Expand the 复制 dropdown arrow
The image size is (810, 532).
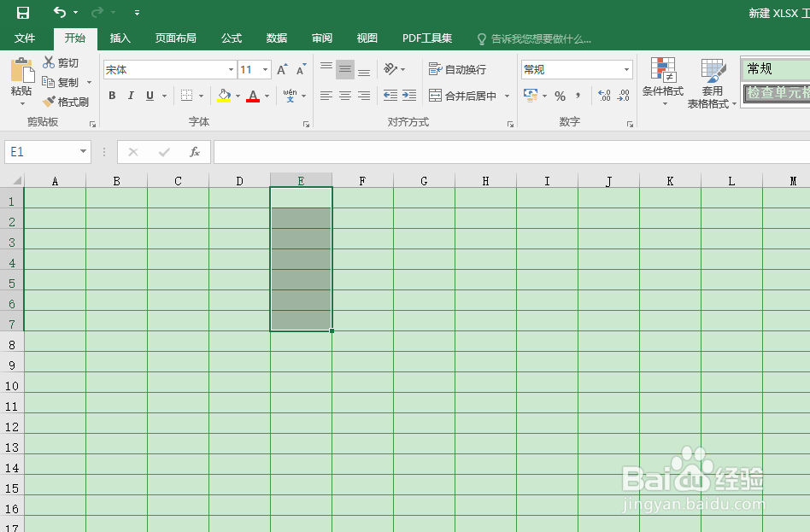tap(89, 82)
